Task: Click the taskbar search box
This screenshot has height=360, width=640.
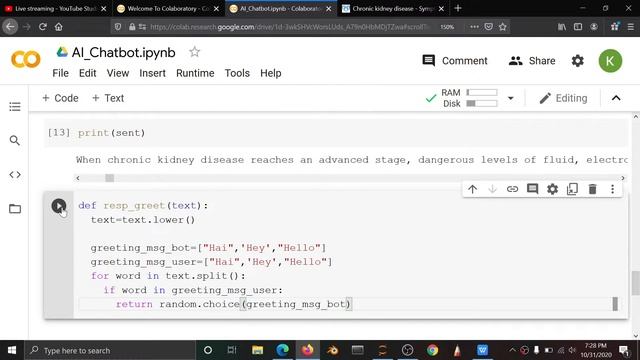Action: (x=110, y=350)
